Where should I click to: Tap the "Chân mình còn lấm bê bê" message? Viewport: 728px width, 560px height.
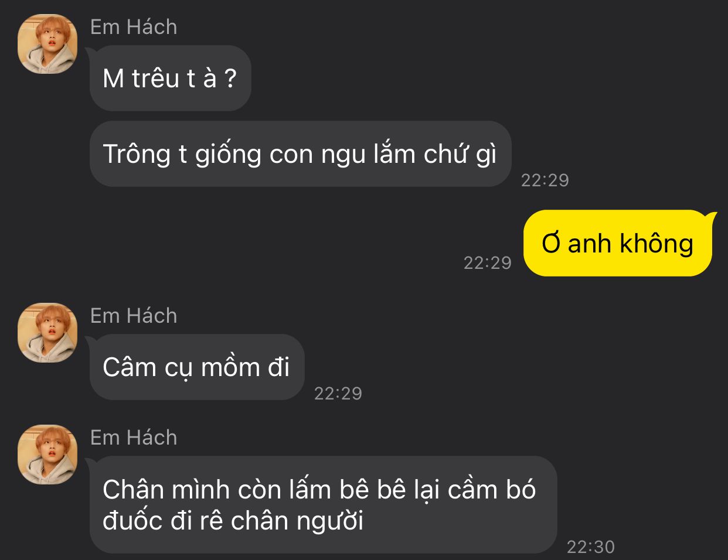coord(323,504)
